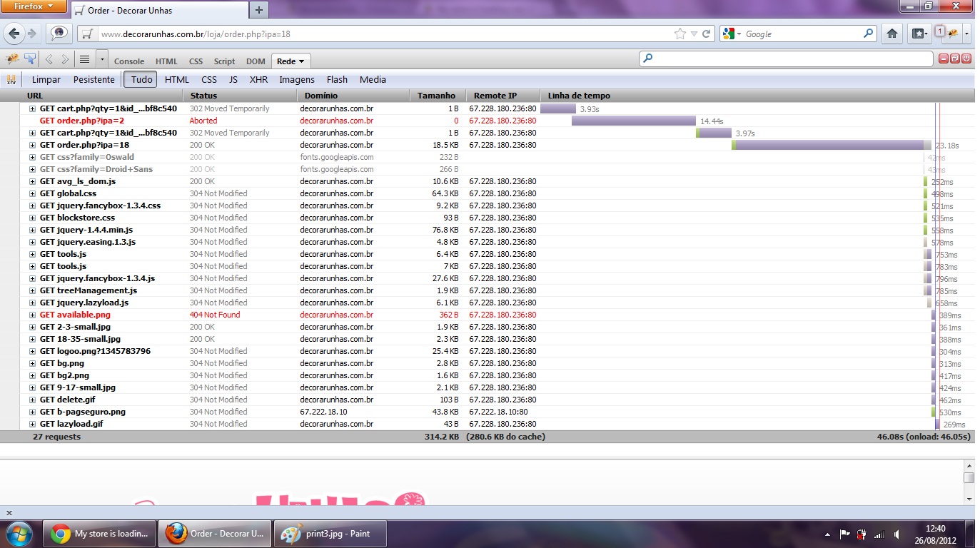980x548 pixels.
Task: Open the Firefox application menu
Action: pyautogui.click(x=34, y=6)
